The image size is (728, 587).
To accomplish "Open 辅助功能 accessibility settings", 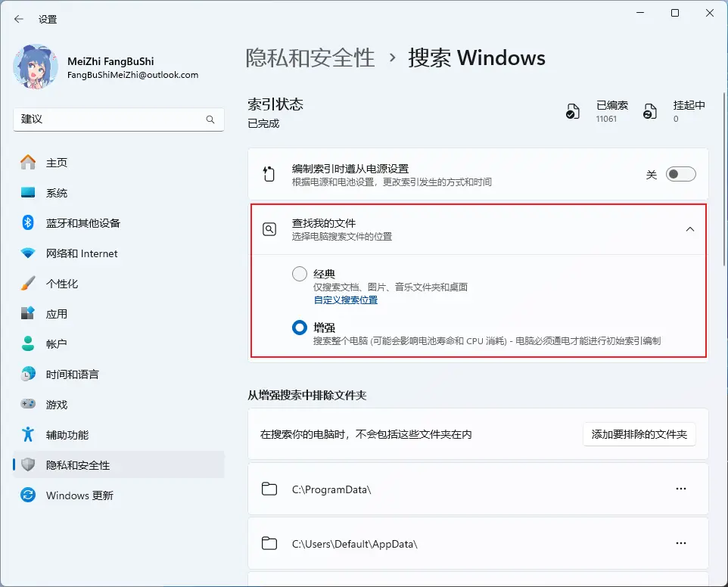I will tap(67, 435).
